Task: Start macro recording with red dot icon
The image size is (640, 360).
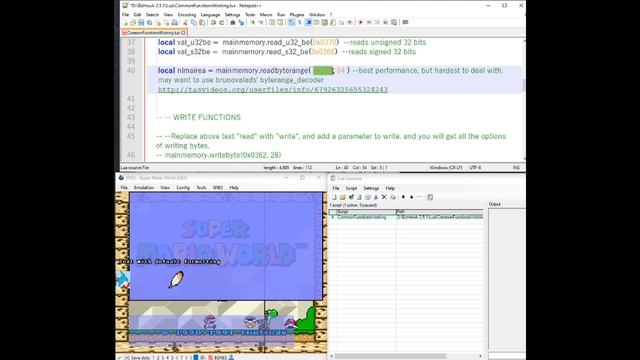Action: (x=360, y=22)
